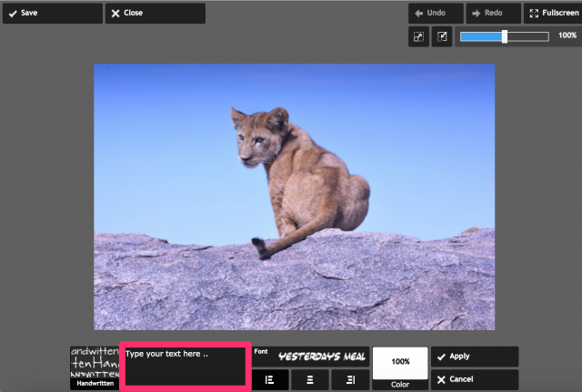
Task: Open the Handwritten font category picker
Action: (x=95, y=384)
